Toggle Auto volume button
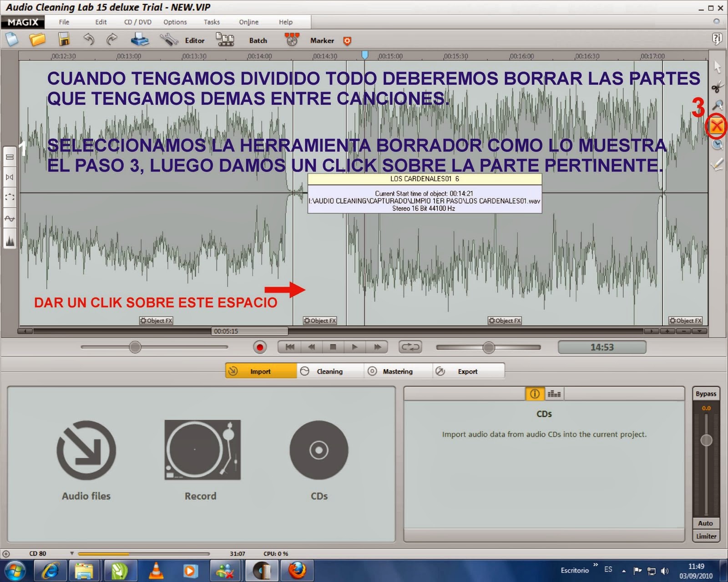728x582 pixels. pos(706,523)
